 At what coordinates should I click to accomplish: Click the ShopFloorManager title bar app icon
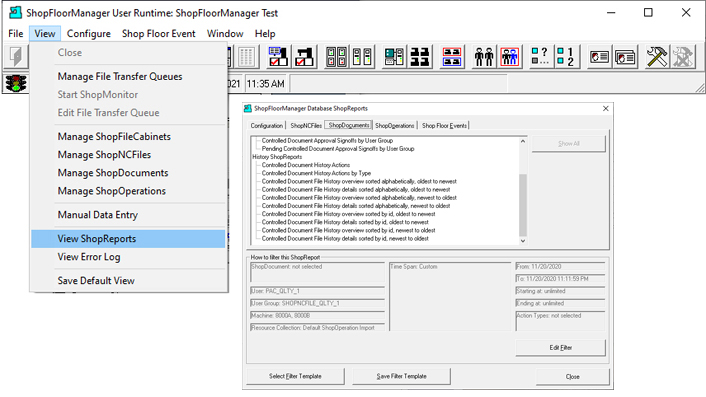[x=15, y=13]
